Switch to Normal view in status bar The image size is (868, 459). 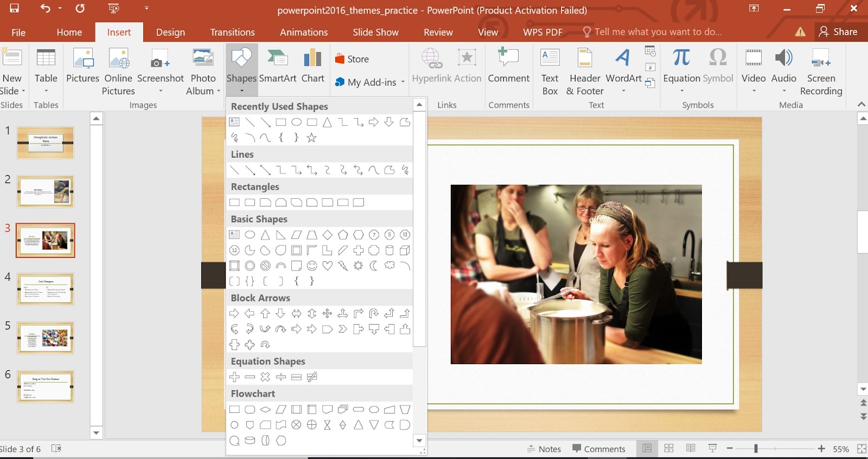(x=647, y=448)
